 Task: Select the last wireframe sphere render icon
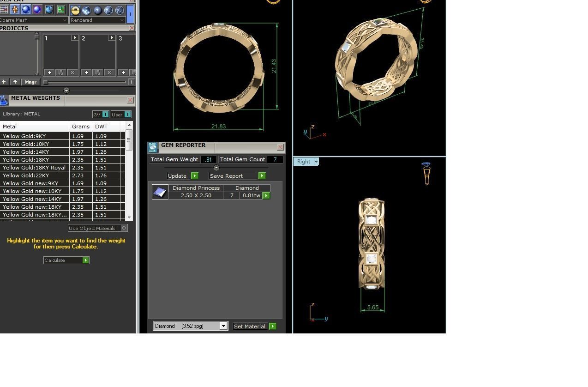pyautogui.click(x=120, y=10)
